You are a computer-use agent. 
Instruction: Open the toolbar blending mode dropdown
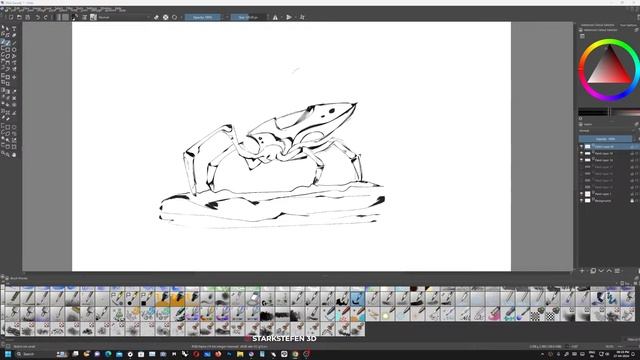124,17
